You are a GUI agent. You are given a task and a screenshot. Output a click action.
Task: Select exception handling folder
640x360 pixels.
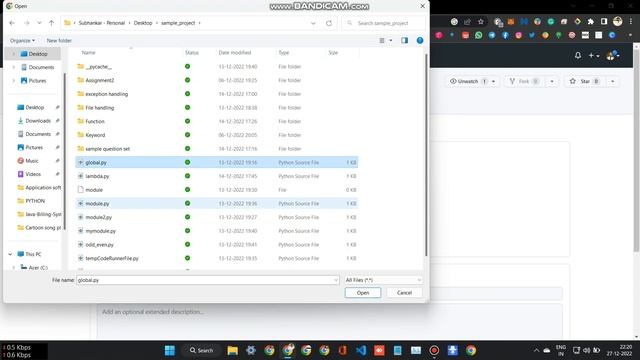pos(107,94)
